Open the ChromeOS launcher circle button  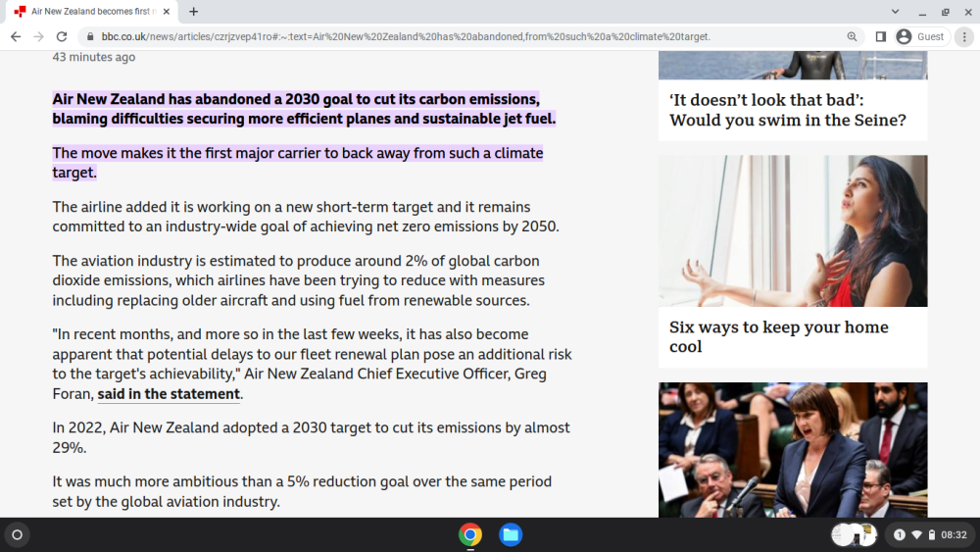[x=17, y=534]
